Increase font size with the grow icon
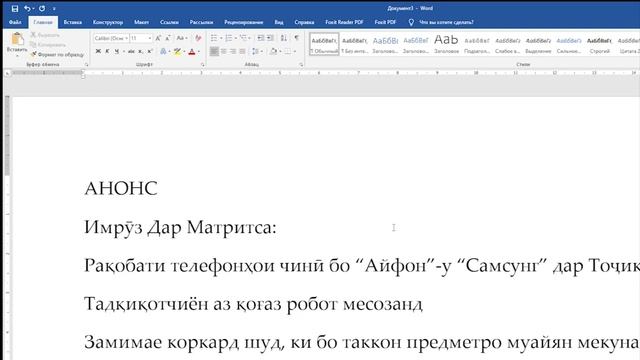 (158, 38)
